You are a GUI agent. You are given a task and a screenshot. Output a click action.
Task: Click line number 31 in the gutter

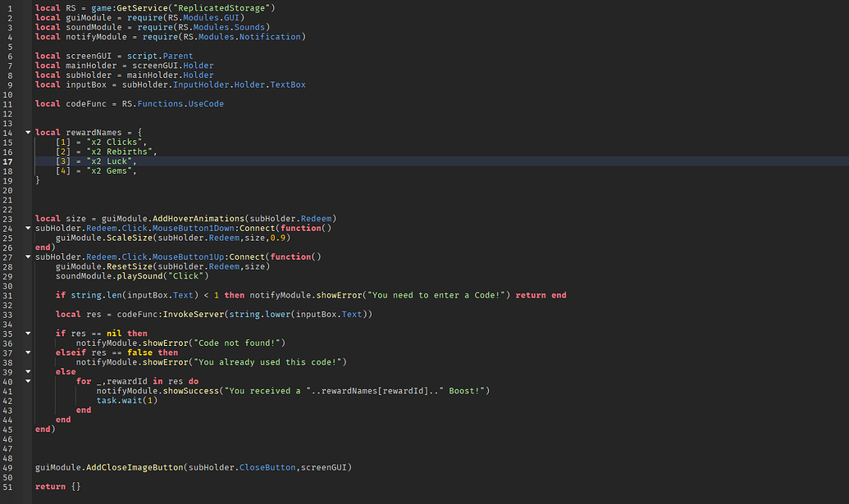(x=10, y=294)
